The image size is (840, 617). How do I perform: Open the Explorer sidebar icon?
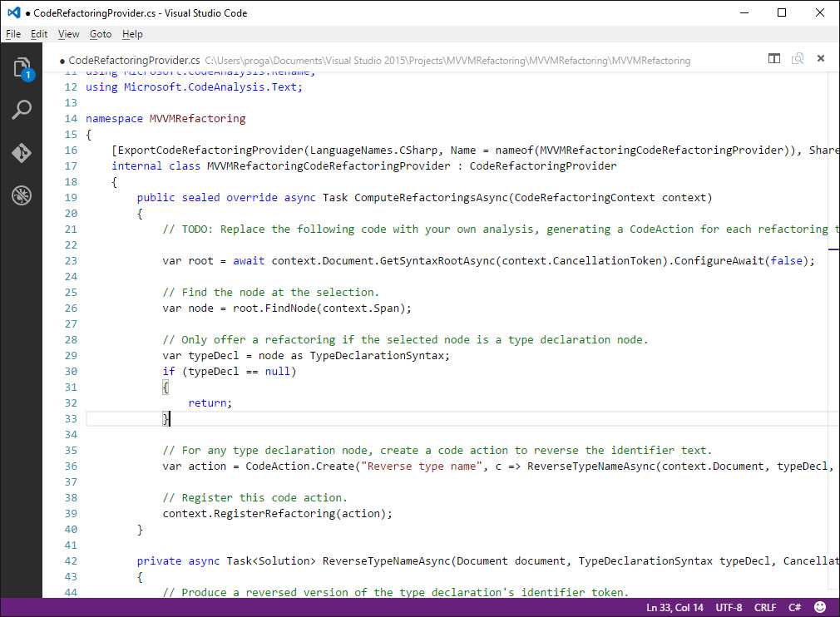click(x=22, y=67)
